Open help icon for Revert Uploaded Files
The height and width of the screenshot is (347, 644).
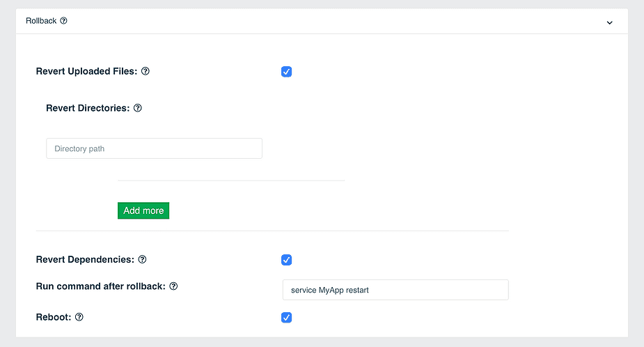[146, 71]
